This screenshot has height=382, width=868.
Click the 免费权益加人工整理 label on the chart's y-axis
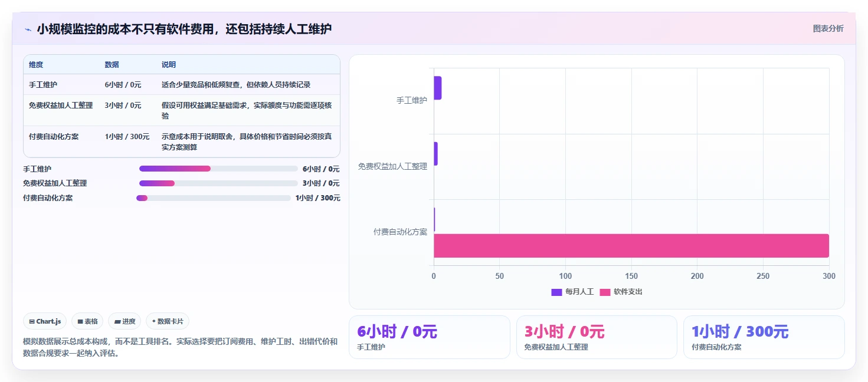pyautogui.click(x=392, y=166)
